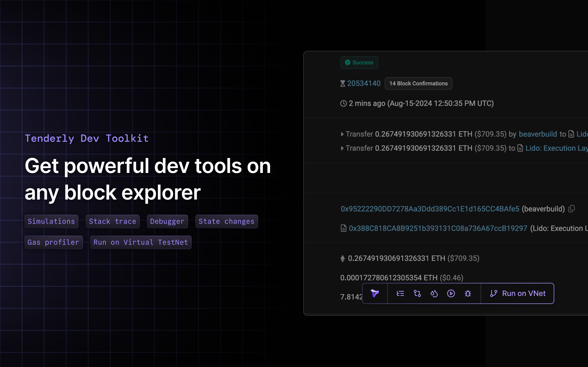
Task: Open the gas profiler droplet icon
Action: 434,293
